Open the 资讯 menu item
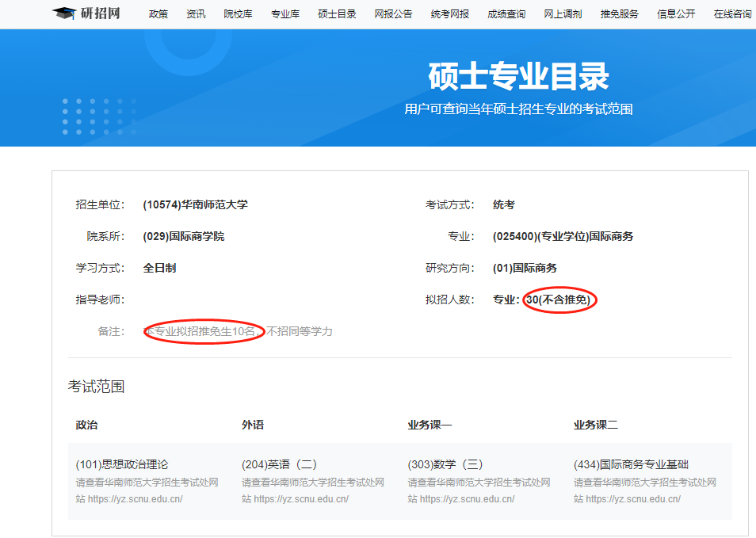Screen dimensions: 756x538 [x=196, y=14]
